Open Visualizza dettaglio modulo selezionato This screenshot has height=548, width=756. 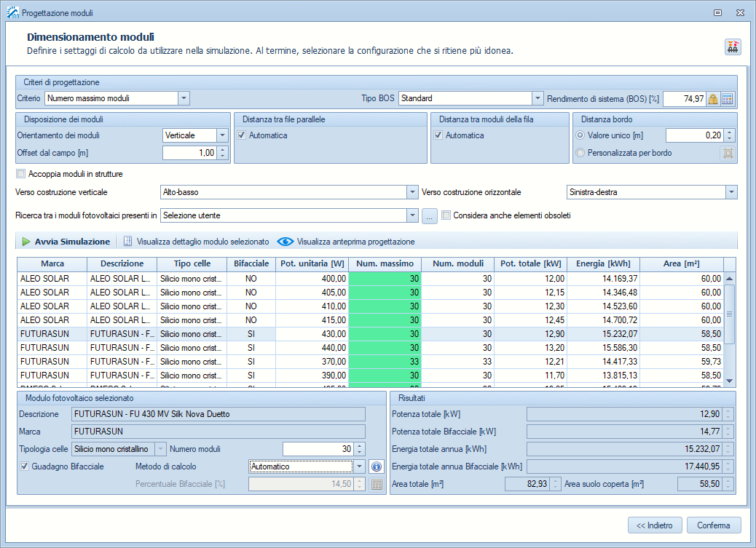(196, 242)
